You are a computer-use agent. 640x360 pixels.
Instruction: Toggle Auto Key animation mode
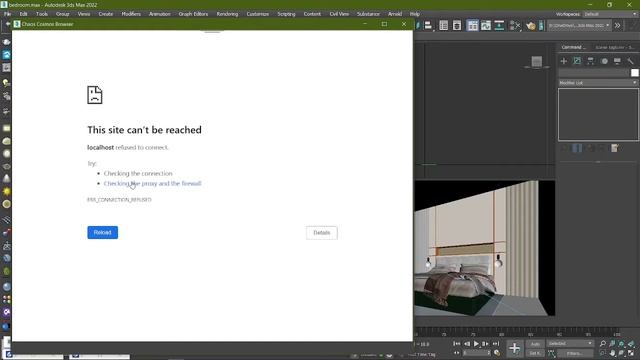(535, 344)
